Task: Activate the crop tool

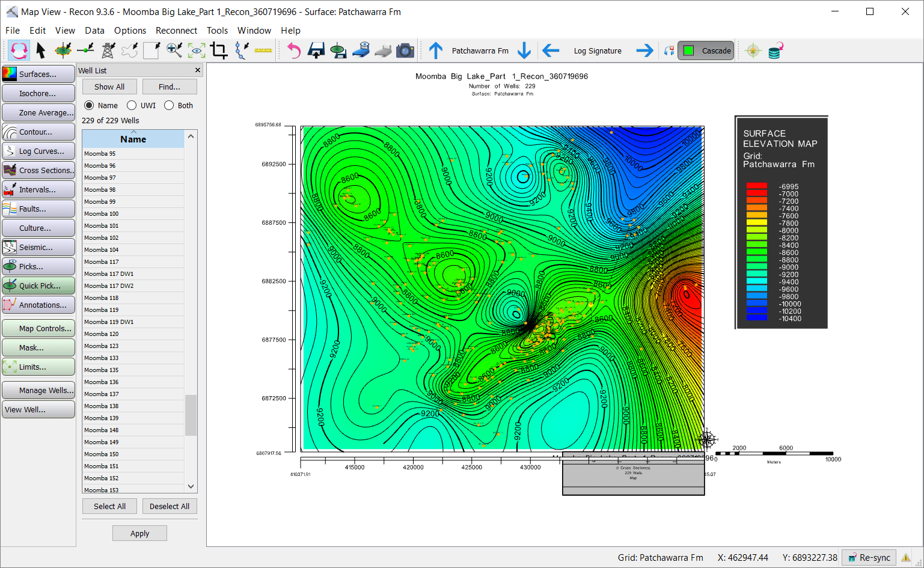Action: (x=219, y=50)
